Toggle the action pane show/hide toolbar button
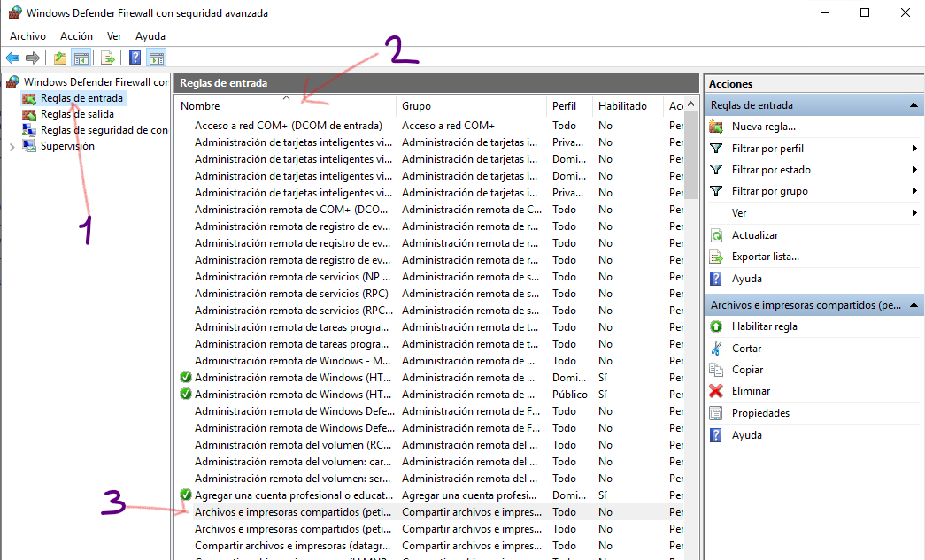This screenshot has height=560, width=925. click(x=157, y=58)
